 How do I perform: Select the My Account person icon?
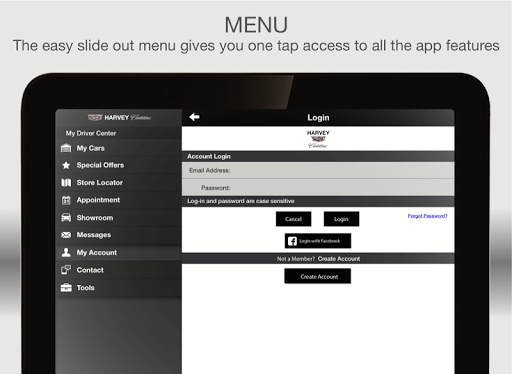click(66, 252)
